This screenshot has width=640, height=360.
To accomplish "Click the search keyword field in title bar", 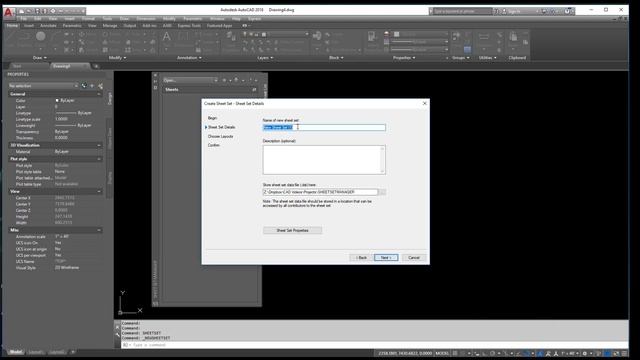I will point(462,11).
